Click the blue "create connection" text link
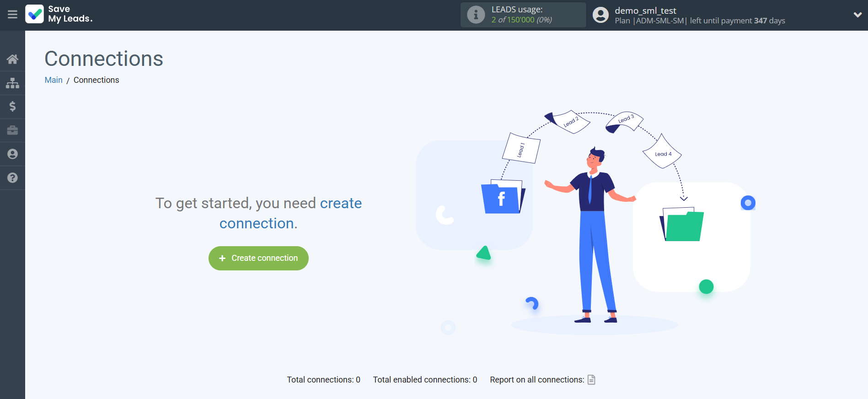The height and width of the screenshot is (399, 868). [341, 203]
